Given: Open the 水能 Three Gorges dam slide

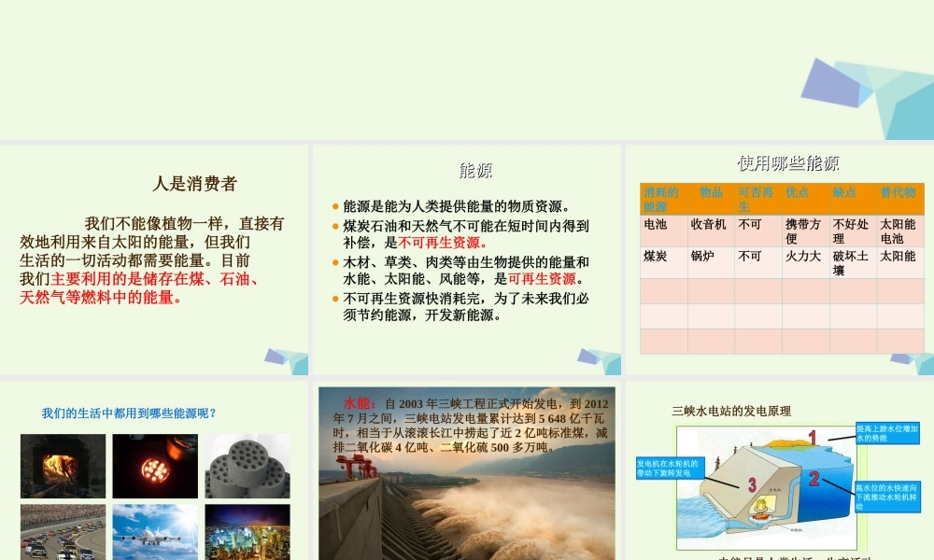Looking at the screenshot, I should (466, 470).
